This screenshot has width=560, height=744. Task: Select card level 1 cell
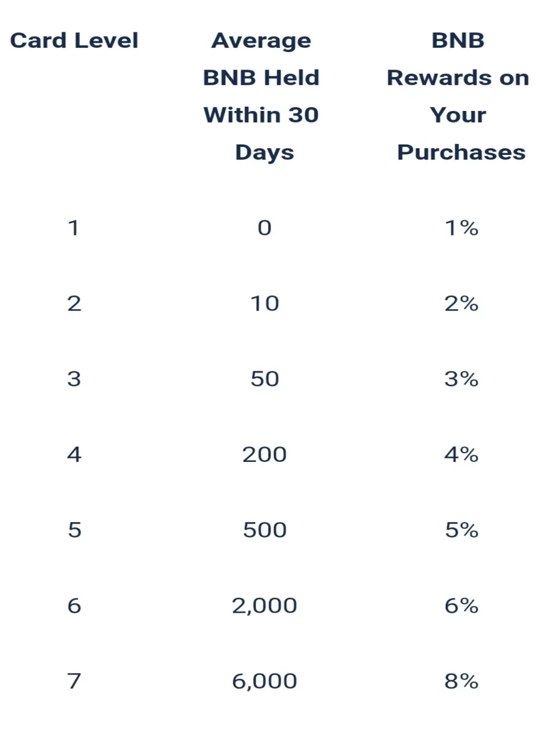74,228
